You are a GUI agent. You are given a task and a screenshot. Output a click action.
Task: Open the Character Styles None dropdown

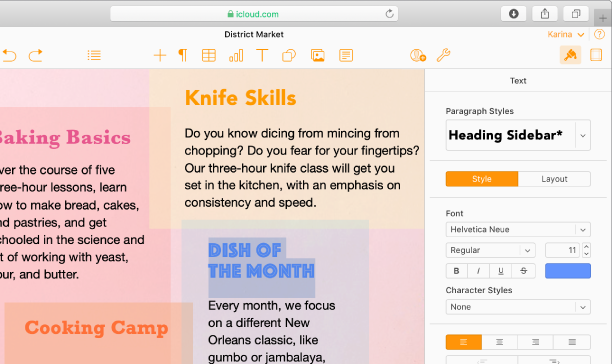[518, 307]
